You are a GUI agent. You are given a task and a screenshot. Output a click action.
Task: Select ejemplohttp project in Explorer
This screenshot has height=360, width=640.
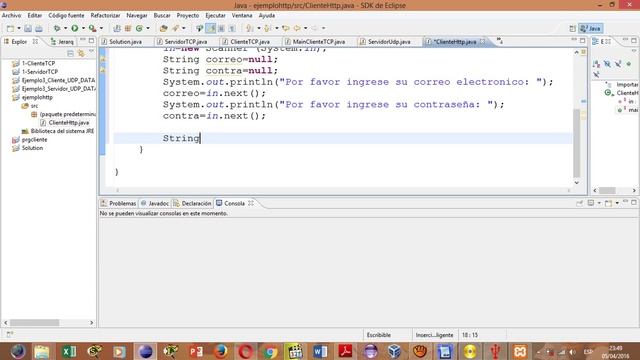pos(33,97)
